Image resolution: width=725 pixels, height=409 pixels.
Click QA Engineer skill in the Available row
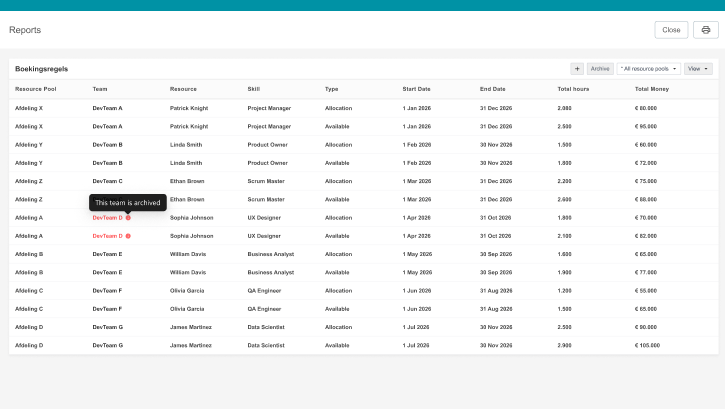[264, 309]
